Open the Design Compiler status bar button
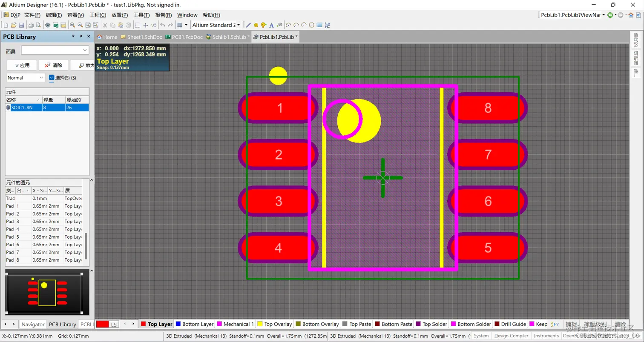Viewport: 644px width, 342px height. [511, 336]
